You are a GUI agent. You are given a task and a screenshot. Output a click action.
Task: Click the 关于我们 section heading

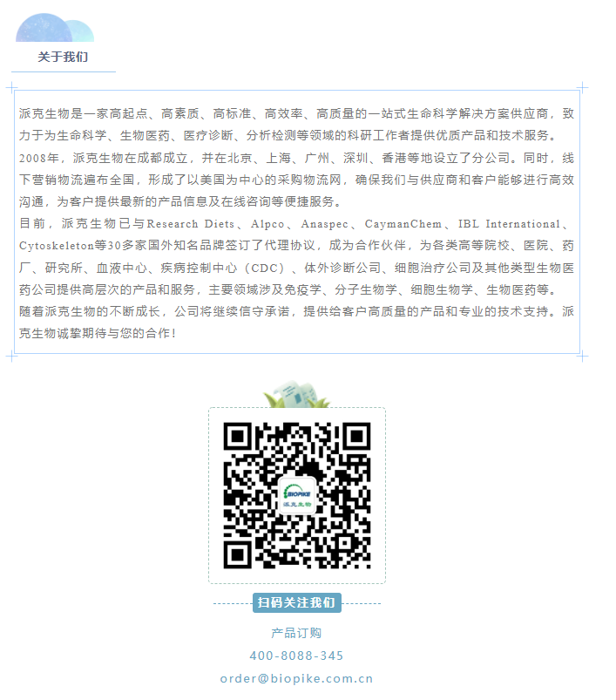point(63,58)
